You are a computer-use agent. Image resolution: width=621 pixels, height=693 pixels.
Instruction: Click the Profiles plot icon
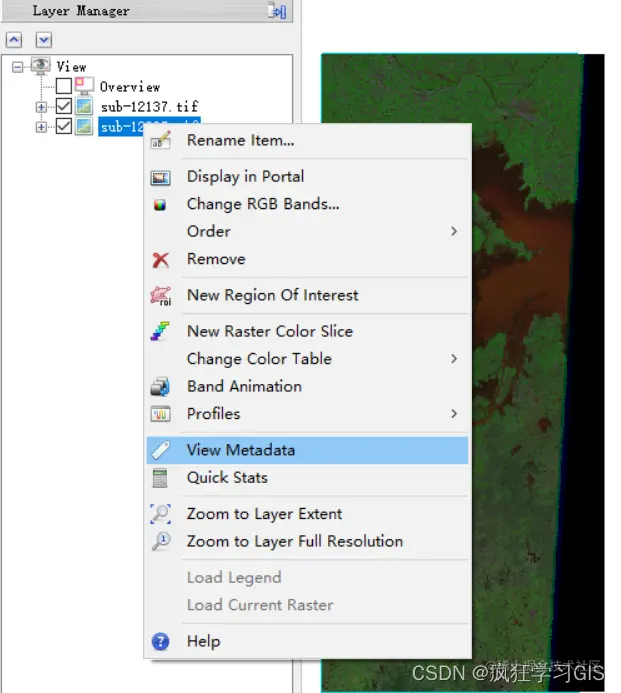160,415
